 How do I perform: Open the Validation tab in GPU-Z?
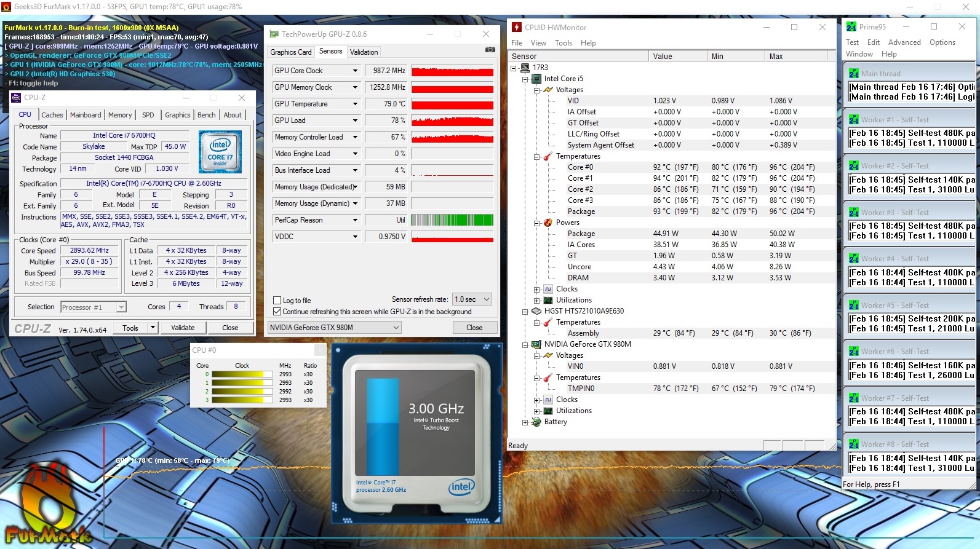pyautogui.click(x=364, y=52)
